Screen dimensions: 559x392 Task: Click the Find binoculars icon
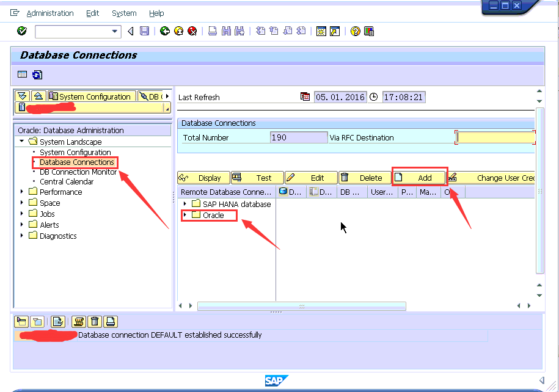click(226, 31)
